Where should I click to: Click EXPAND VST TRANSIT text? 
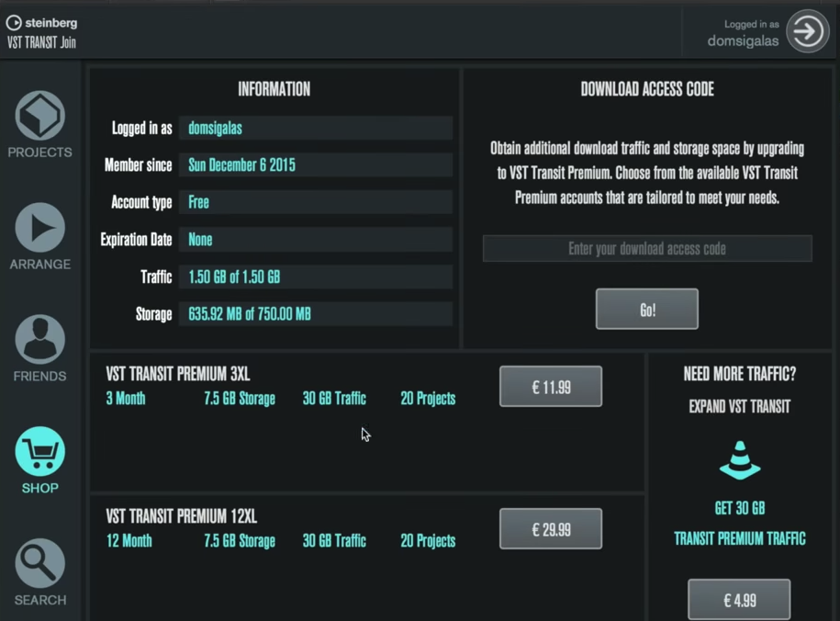point(740,406)
